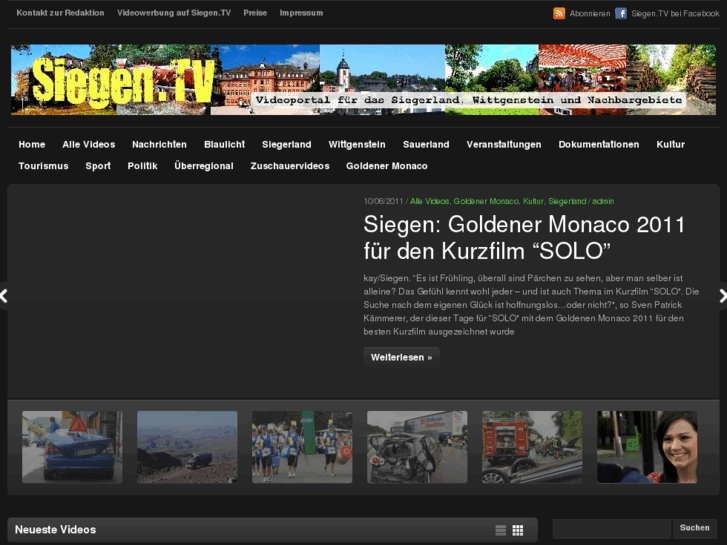Click the article date 10/06/2011
Screen dimensions: 727x545
pos(383,201)
